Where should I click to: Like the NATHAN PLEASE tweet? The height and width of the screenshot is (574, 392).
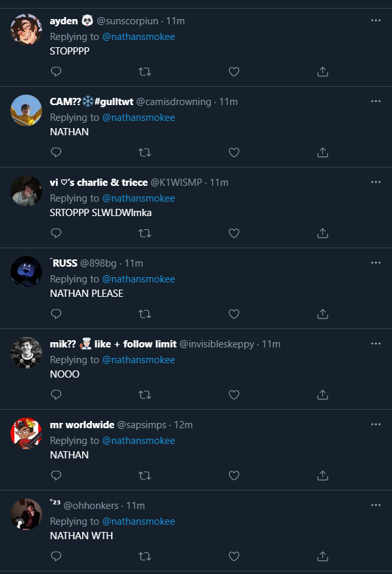click(x=234, y=314)
